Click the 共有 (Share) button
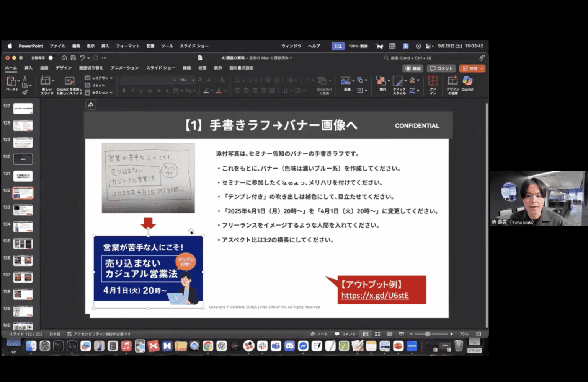This screenshot has width=588, height=382. point(472,69)
